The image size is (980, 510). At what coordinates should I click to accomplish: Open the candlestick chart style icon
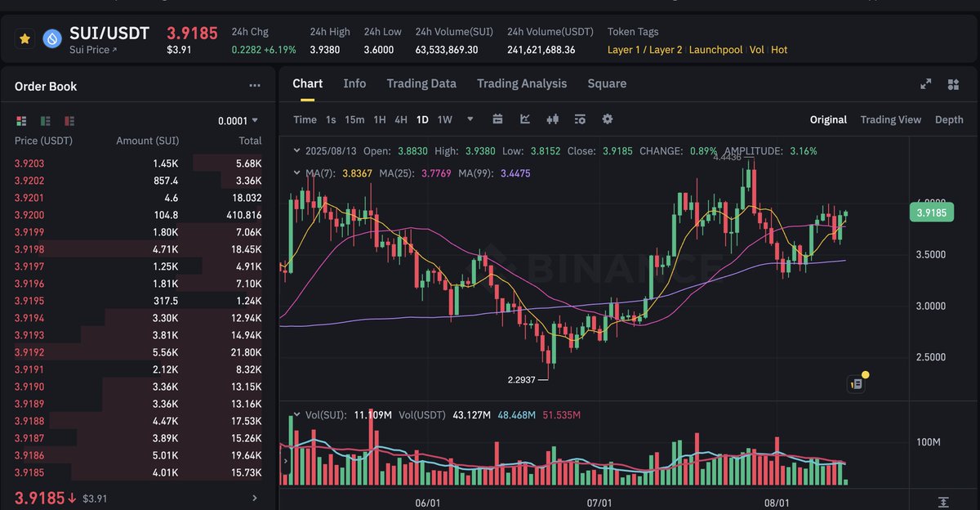click(552, 119)
